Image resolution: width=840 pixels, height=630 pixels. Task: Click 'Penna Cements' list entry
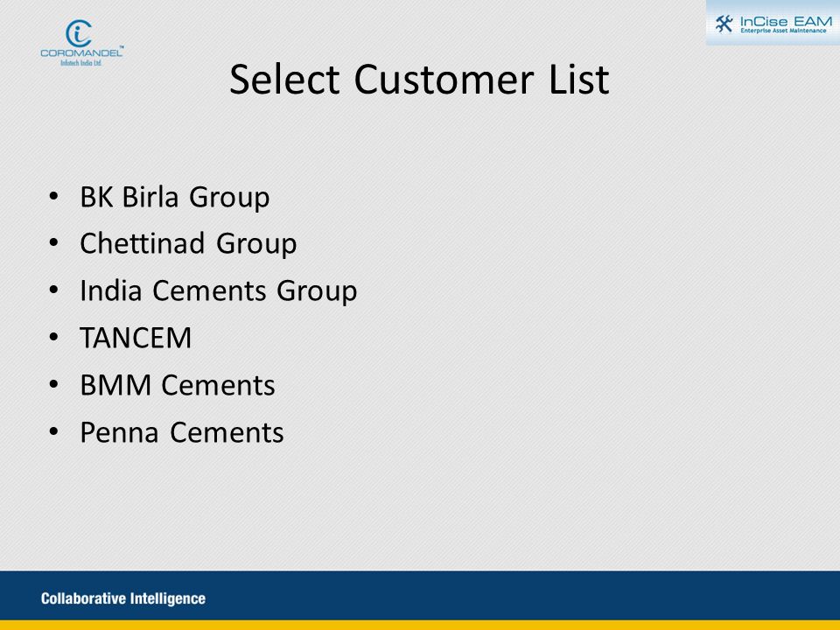(x=182, y=432)
